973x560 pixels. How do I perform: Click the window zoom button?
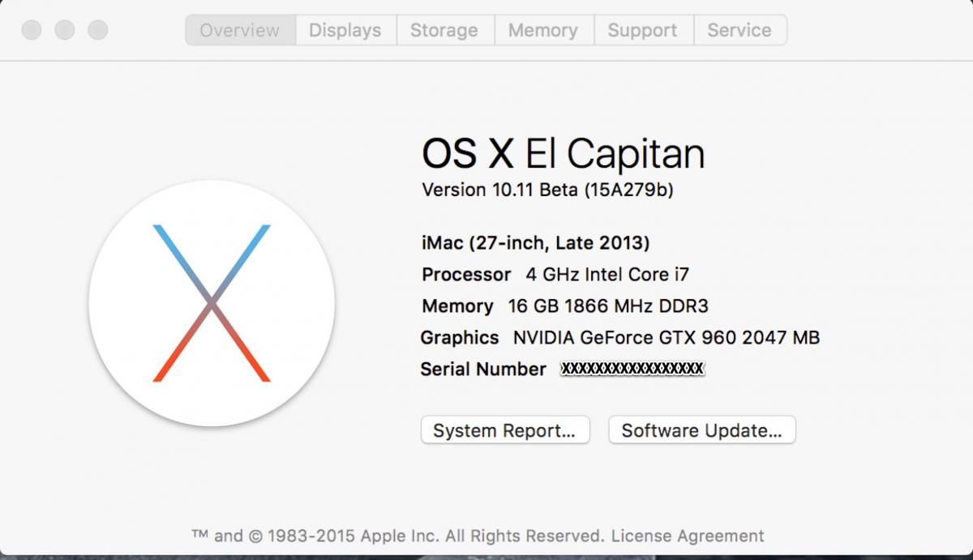(x=98, y=31)
